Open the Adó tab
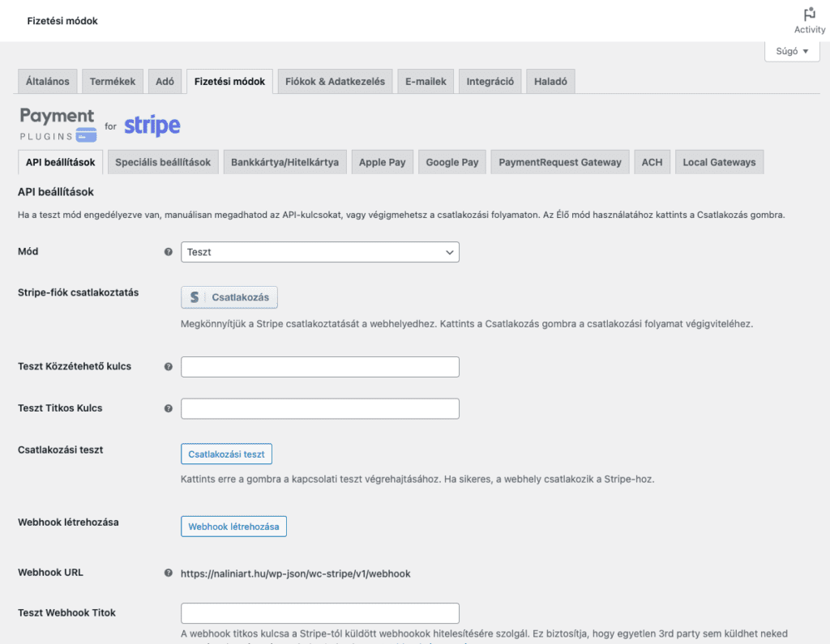Viewport: 830px width, 644px height. [x=165, y=82]
